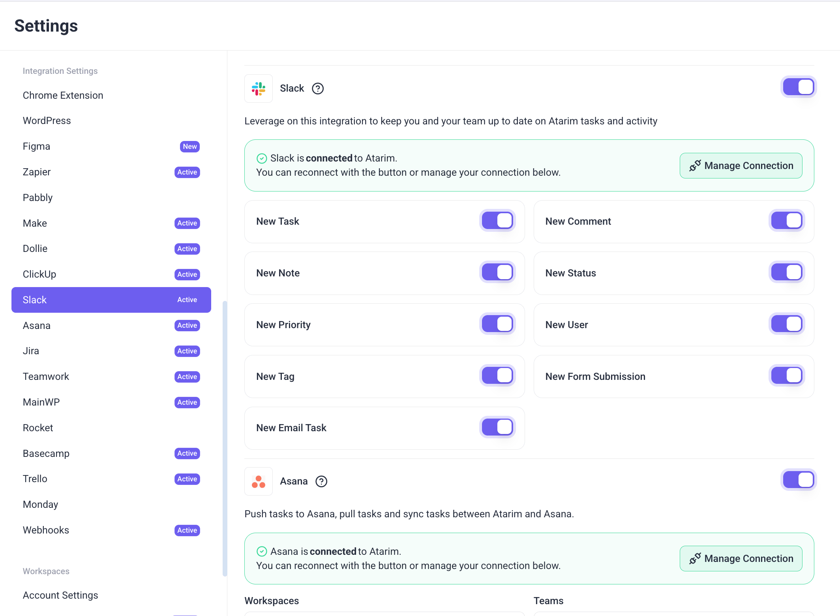Click the Slack logo icon

(259, 88)
